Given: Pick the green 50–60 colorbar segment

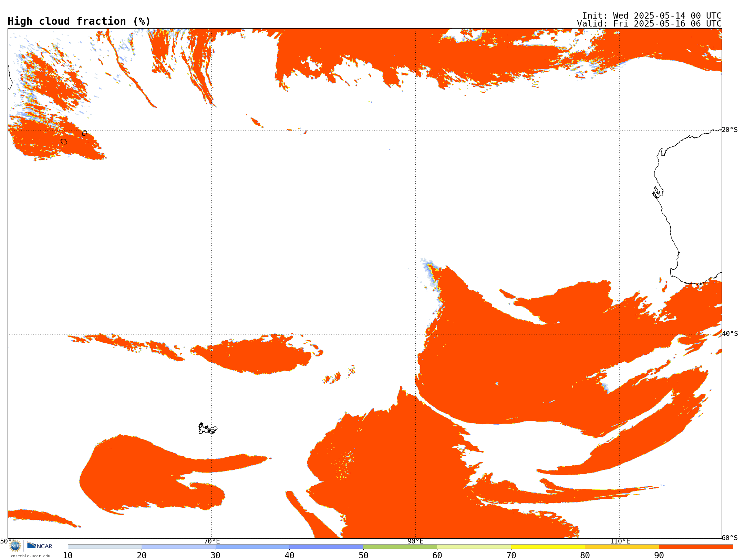Looking at the screenshot, I should point(400,547).
